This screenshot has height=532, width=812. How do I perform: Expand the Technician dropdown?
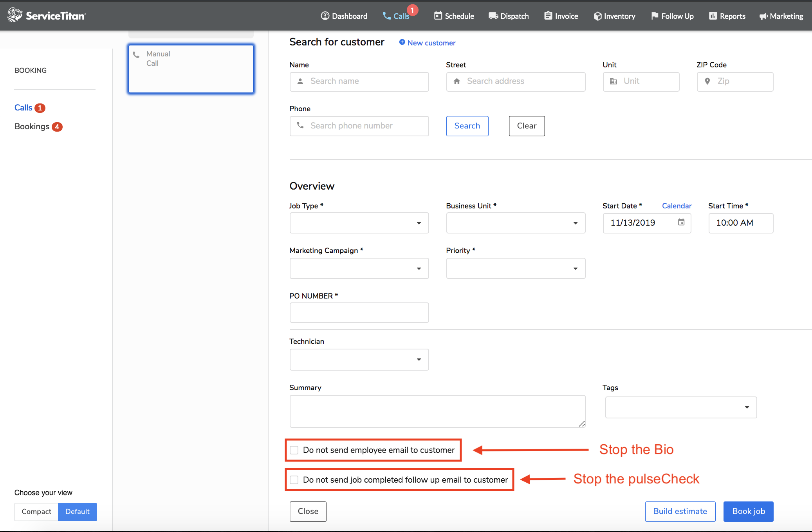pos(359,360)
